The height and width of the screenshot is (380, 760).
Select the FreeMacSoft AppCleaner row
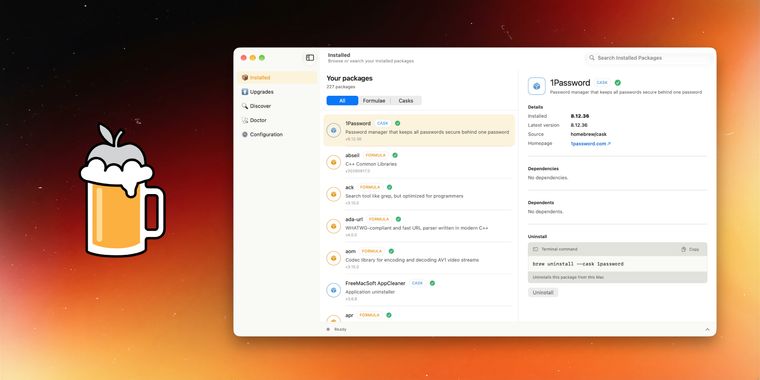[419, 290]
